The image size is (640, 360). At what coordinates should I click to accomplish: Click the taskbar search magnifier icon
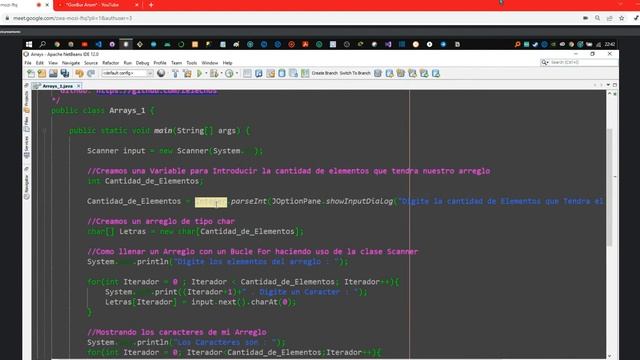tap(42, 44)
